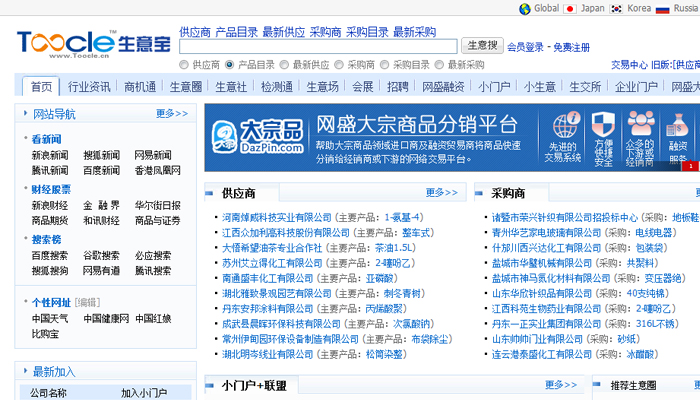The width and height of the screenshot is (700, 400).
Task: Switch to the 网盛融资 tab
Action: [442, 86]
